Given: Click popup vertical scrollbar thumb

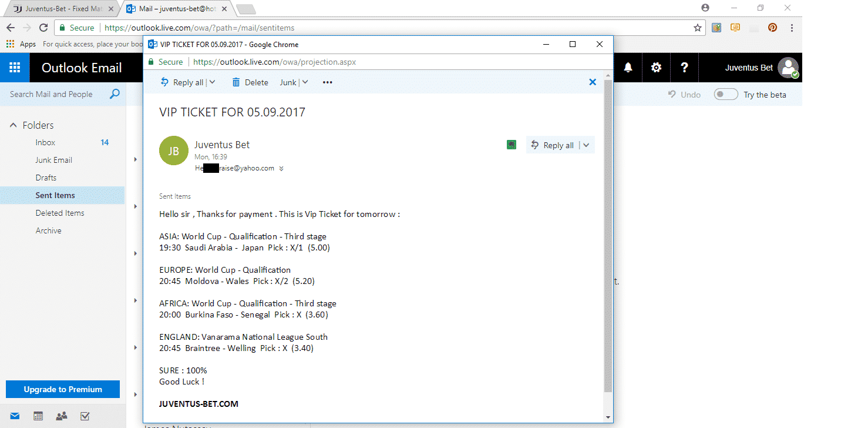Looking at the screenshot, I should [x=608, y=236].
